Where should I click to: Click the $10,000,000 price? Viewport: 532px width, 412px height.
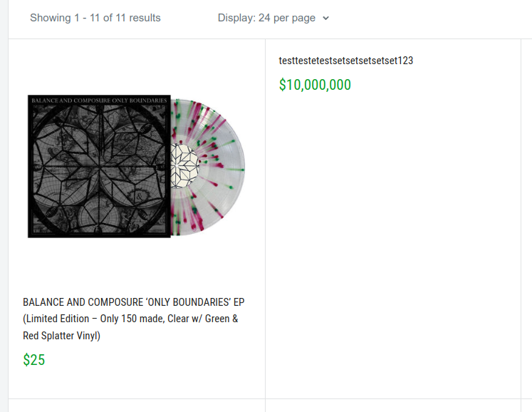(315, 85)
